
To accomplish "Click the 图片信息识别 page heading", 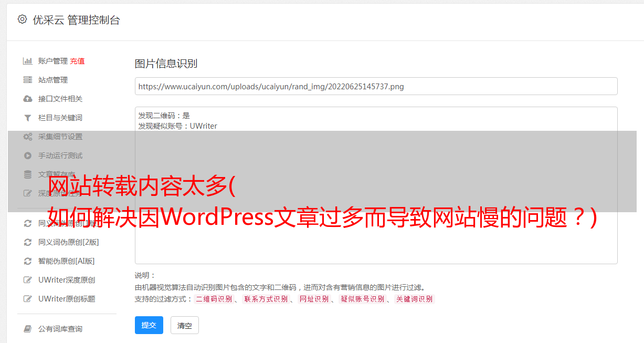I will 166,64.
